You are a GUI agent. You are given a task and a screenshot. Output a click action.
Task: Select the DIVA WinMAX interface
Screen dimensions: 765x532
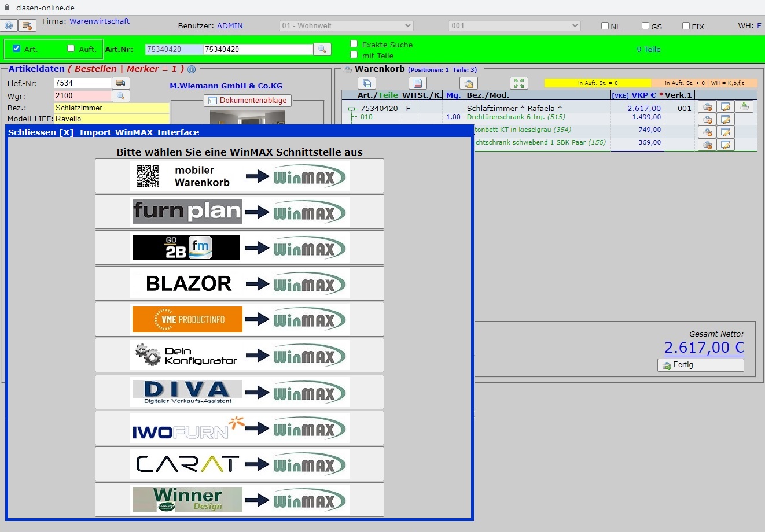click(x=240, y=392)
